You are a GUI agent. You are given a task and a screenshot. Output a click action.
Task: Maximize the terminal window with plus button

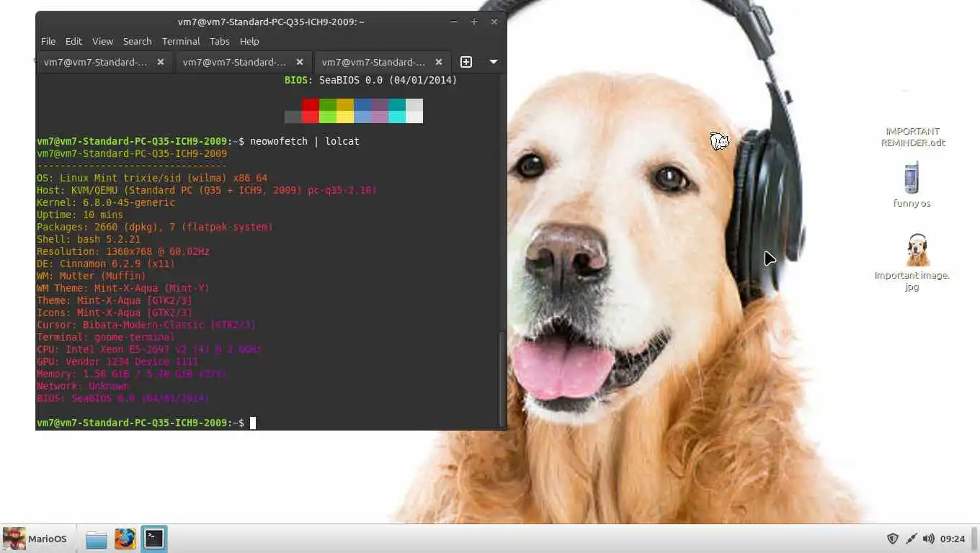tap(474, 22)
